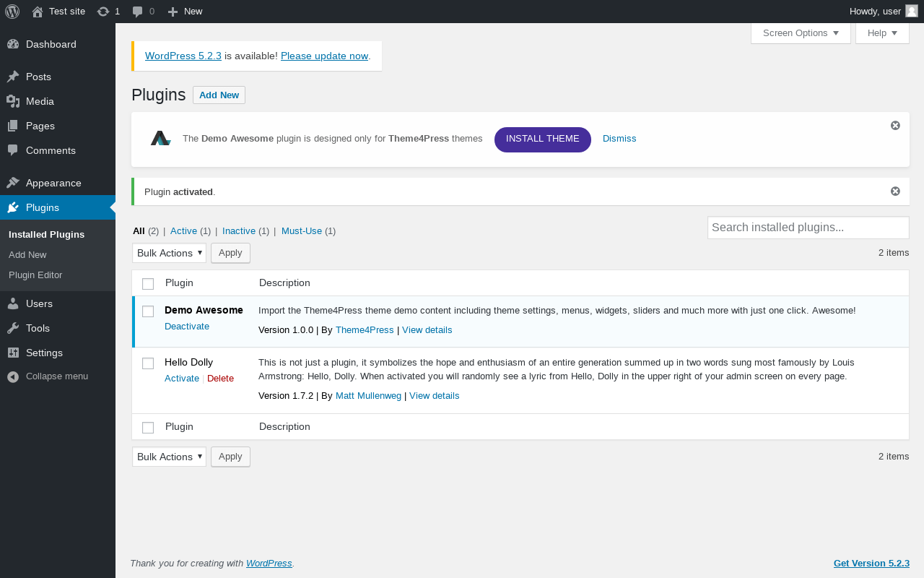Screen dimensions: 924x578
Task: Click the Tools wrench icon
Action: coord(13,328)
